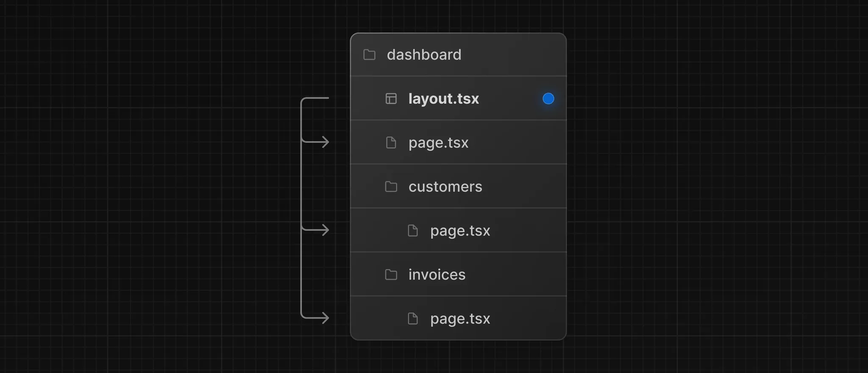Click file icon of page.tsx under layout.tsx
Screen dimensions: 868x373
pos(391,143)
